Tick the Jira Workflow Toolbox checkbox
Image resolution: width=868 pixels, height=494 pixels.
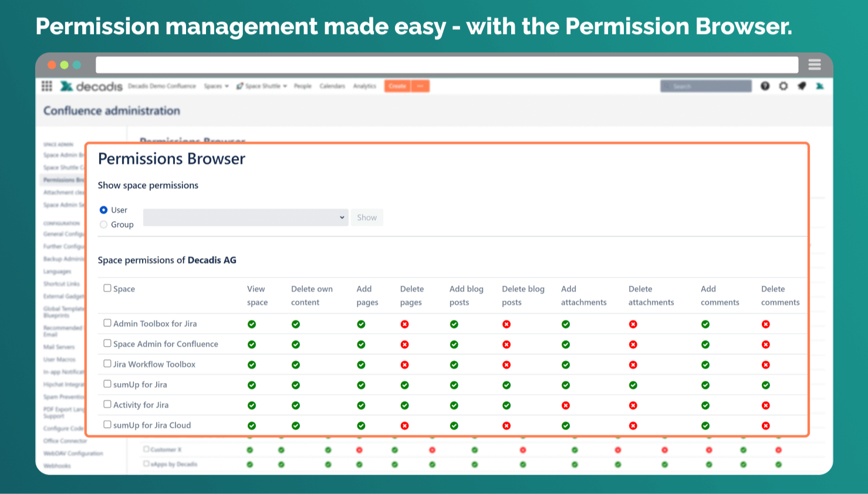pos(107,364)
